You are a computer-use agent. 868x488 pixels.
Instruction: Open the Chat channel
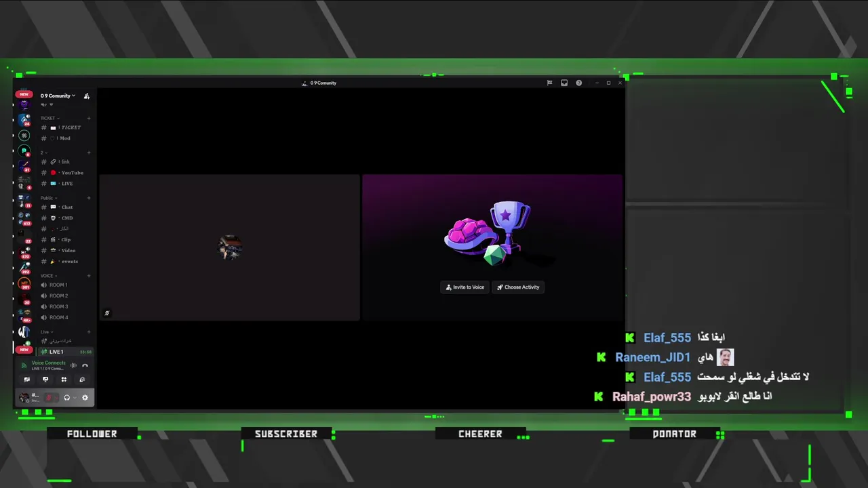66,207
